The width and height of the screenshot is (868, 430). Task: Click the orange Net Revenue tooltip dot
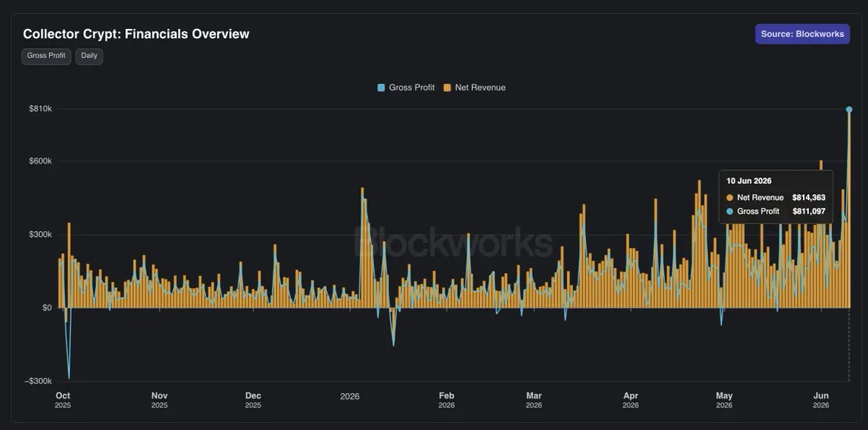point(730,198)
